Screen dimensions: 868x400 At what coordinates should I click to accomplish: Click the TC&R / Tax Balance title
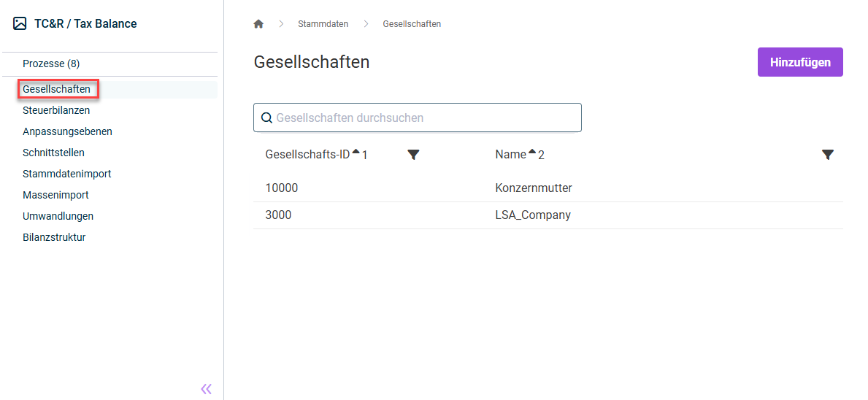(x=85, y=24)
